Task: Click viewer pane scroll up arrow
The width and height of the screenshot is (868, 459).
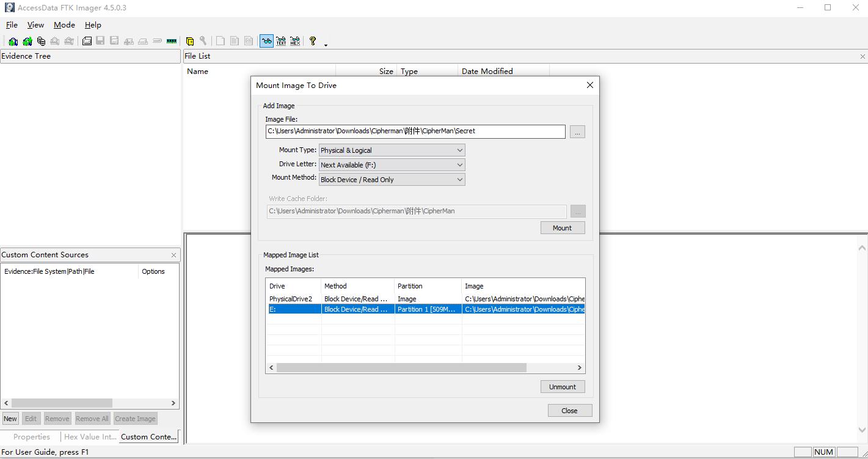Action: pos(862,248)
